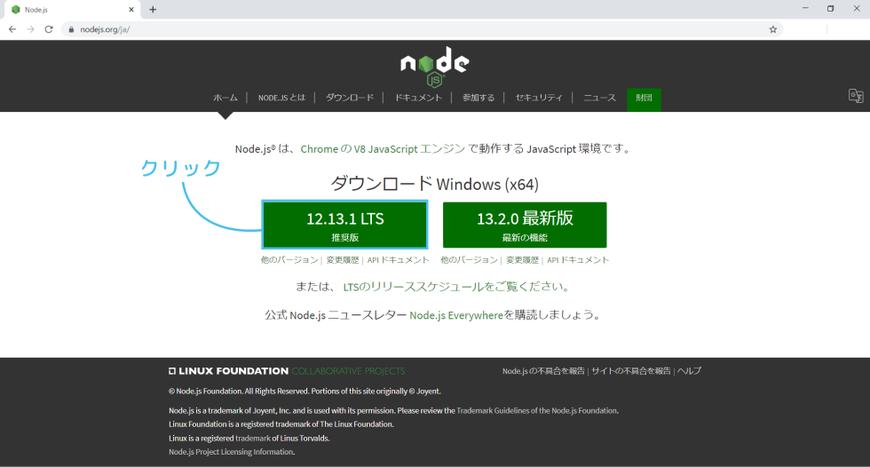Open the ドキュメント navigation item
Screen dimensions: 870x467
[418, 98]
